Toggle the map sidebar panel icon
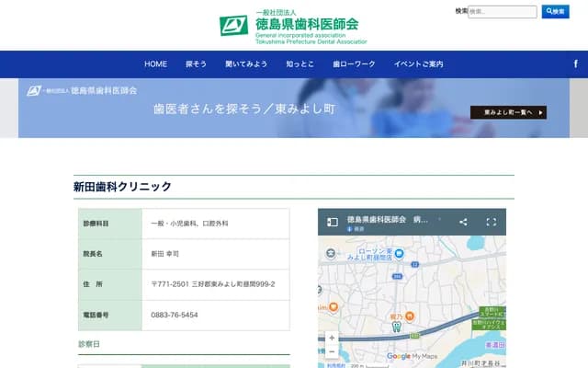Image resolution: width=588 pixels, height=368 pixels. (333, 223)
